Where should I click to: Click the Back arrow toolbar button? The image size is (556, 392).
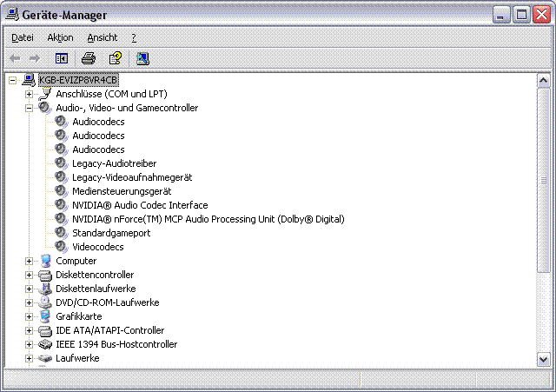[15, 58]
